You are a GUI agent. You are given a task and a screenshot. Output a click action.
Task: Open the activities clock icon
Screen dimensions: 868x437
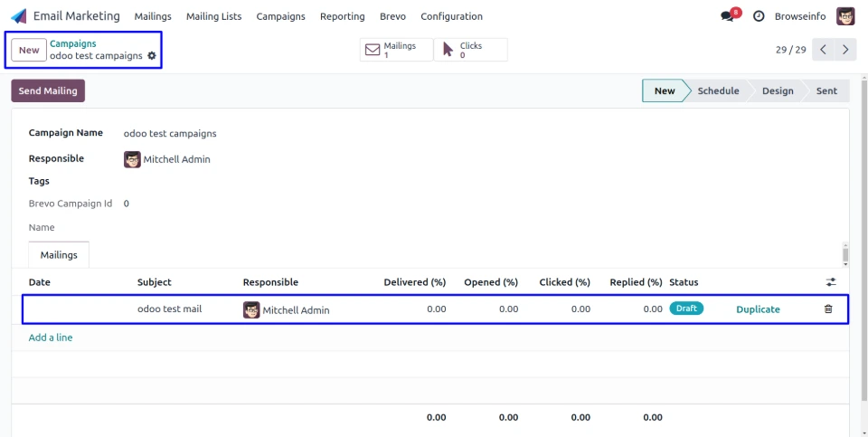coord(759,16)
